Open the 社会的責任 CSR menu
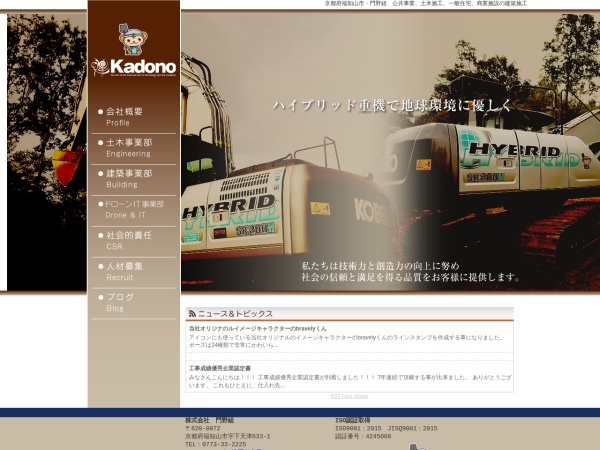This screenshot has height=450, width=600. [134, 241]
